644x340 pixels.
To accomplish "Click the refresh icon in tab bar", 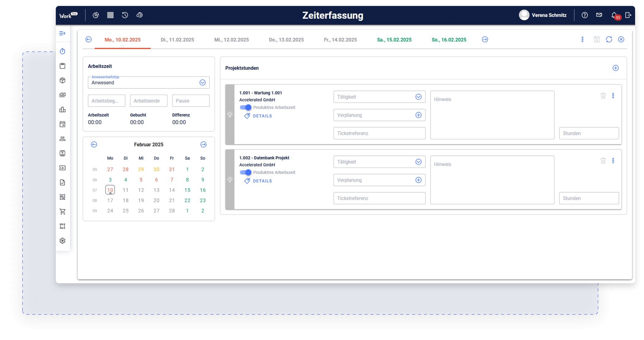I will pyautogui.click(x=609, y=40).
